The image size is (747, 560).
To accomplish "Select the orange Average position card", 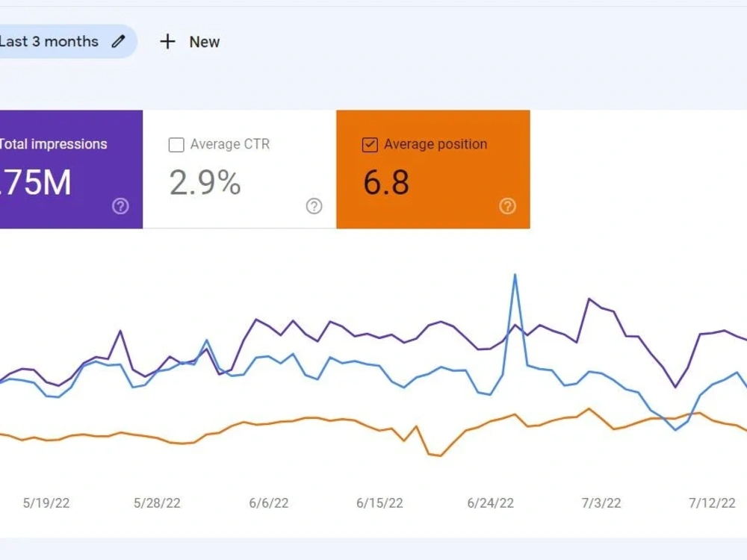I will click(x=433, y=169).
